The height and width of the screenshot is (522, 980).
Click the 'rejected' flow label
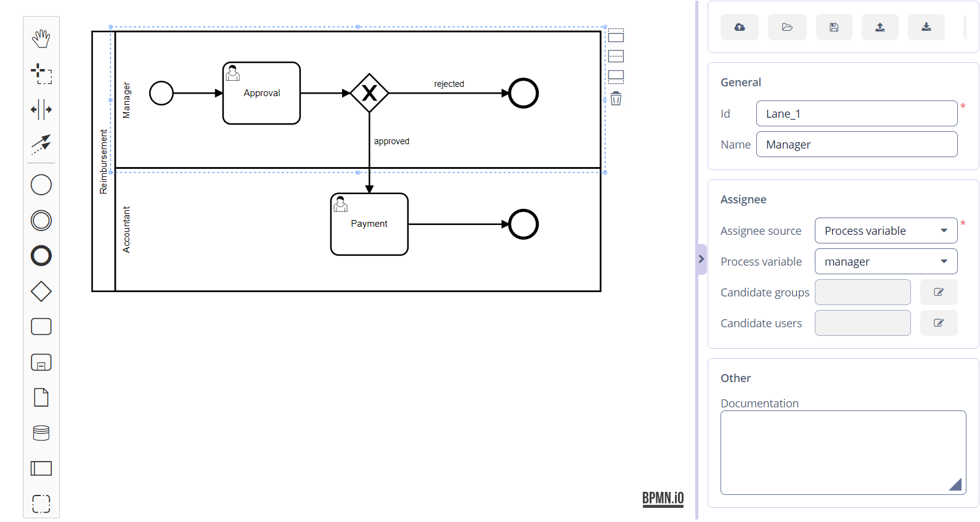tap(449, 84)
